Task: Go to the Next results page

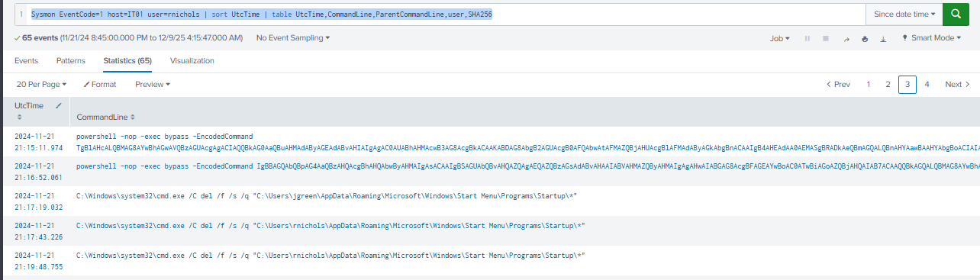Action: [x=957, y=85]
